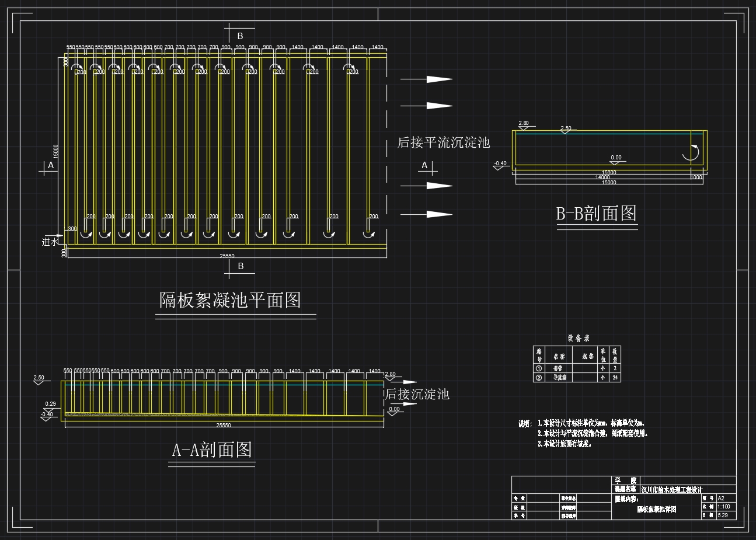
Task: Select the 设备表 table heading
Action: click(579, 338)
